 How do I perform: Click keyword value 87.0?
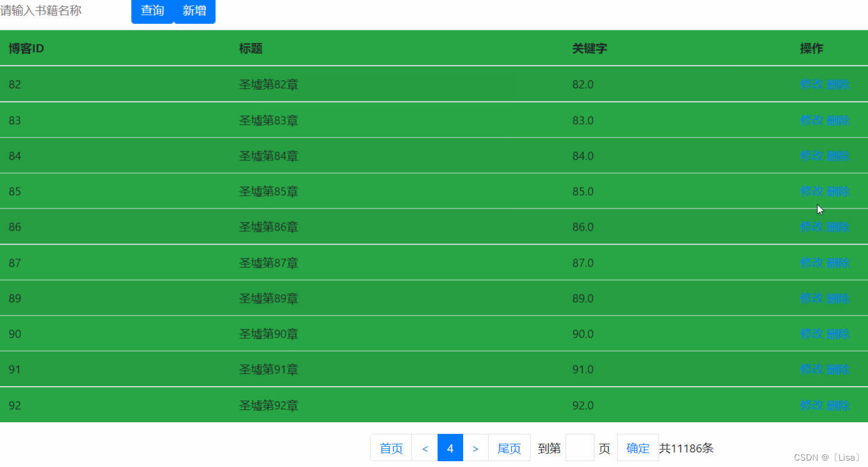pos(583,263)
